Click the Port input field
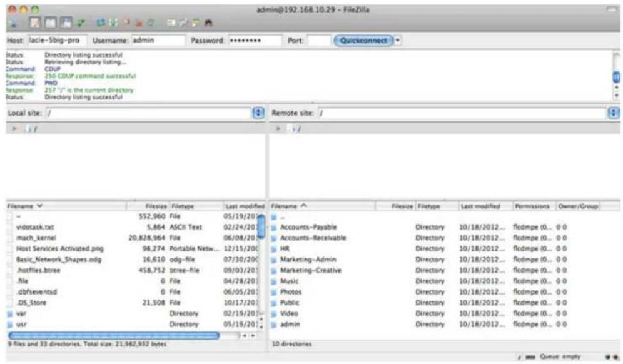This screenshot has width=623, height=364. tap(318, 40)
